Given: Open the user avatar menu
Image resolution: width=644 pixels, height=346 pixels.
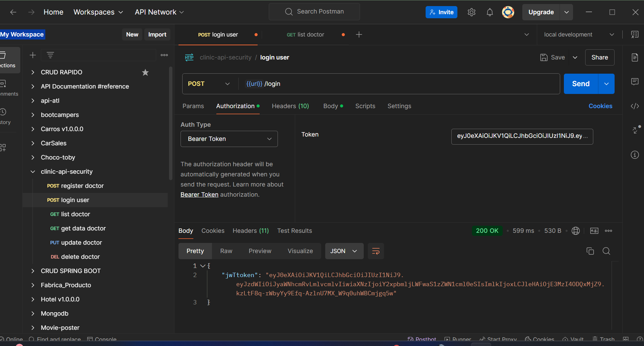Looking at the screenshot, I should click(508, 12).
